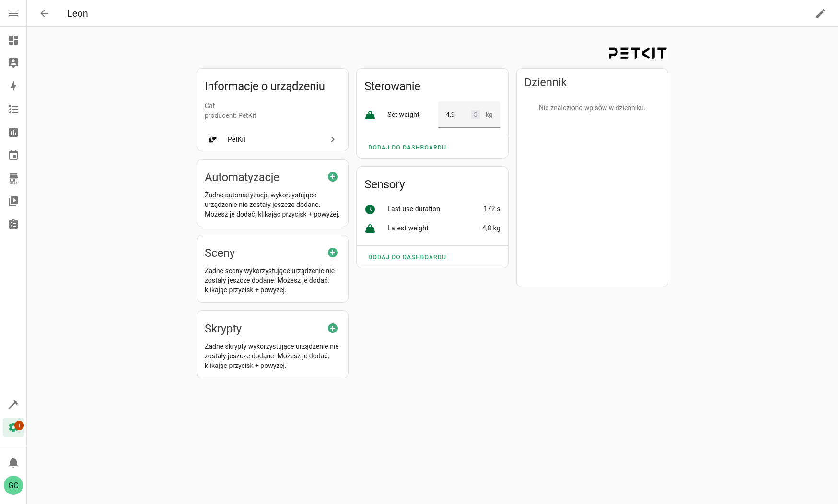Open GC user profile avatar
The width and height of the screenshot is (838, 504).
coord(13,485)
